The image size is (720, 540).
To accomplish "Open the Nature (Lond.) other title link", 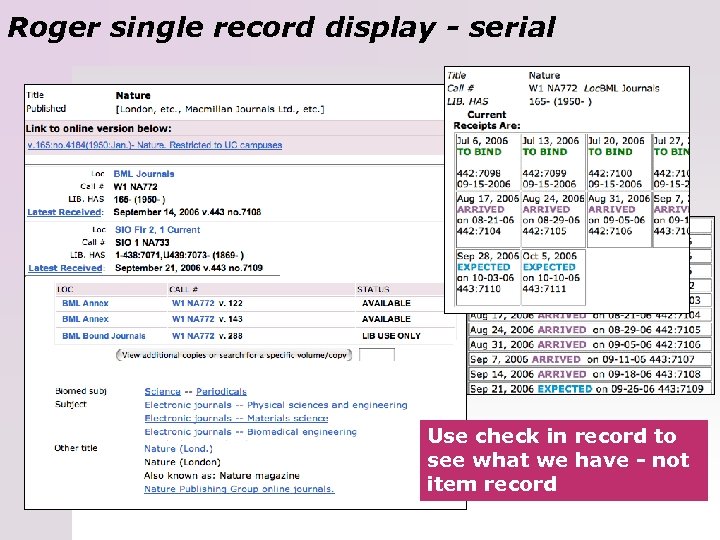I will [178, 449].
